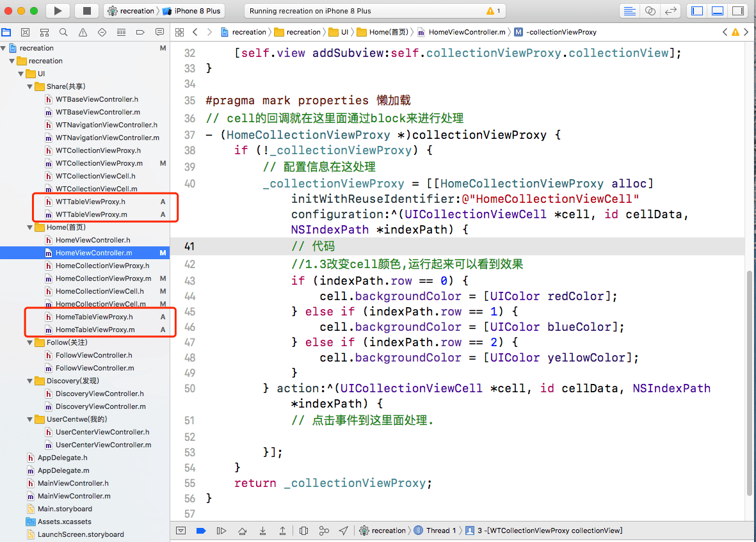Show the source control navigator tab
This screenshot has height=542, width=756.
[x=25, y=32]
